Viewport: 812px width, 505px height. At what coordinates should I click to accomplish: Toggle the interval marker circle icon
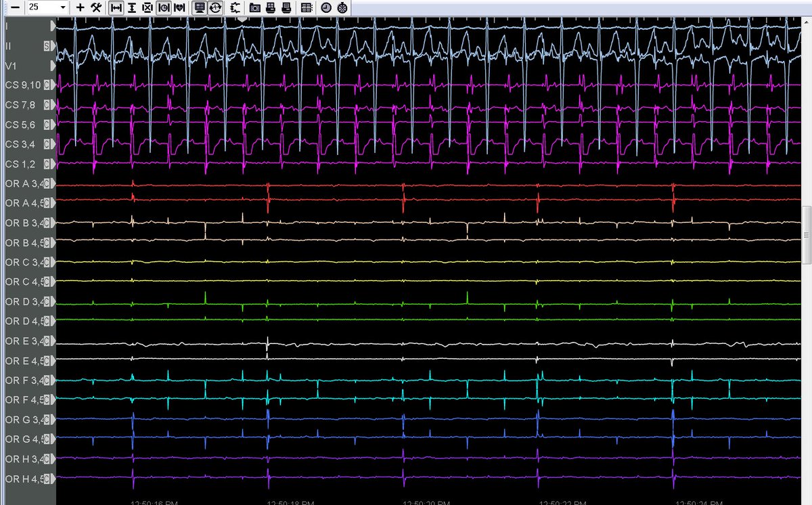tap(163, 7)
